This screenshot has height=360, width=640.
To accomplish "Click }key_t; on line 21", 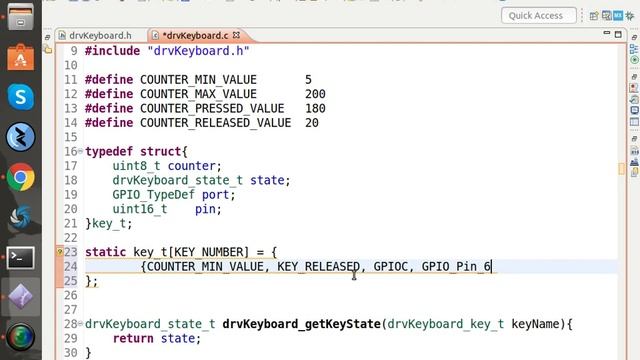I will tap(109, 224).
